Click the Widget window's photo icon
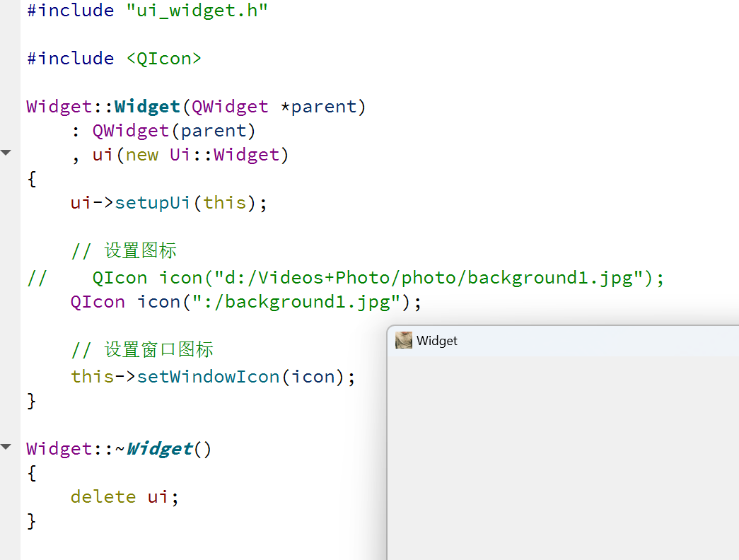The width and height of the screenshot is (739, 560). click(403, 340)
